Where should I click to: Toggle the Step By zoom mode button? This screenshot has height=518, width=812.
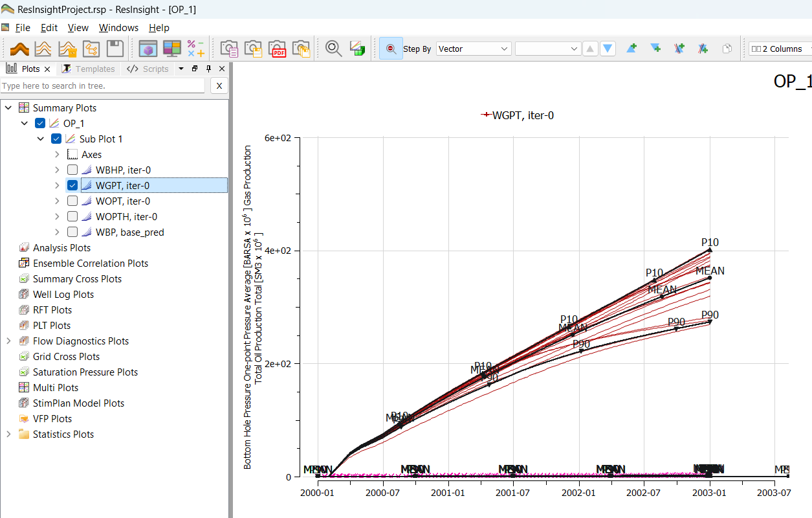coord(391,49)
